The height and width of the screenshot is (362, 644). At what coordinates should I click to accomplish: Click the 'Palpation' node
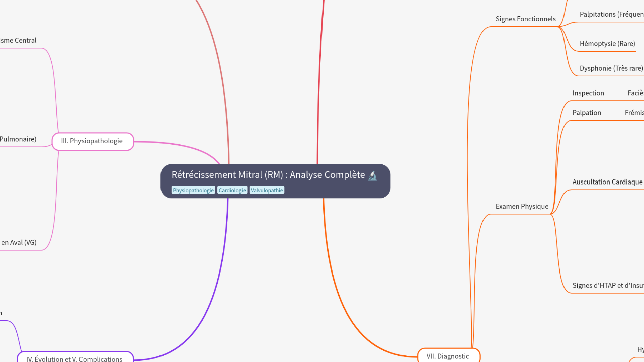pos(587,112)
